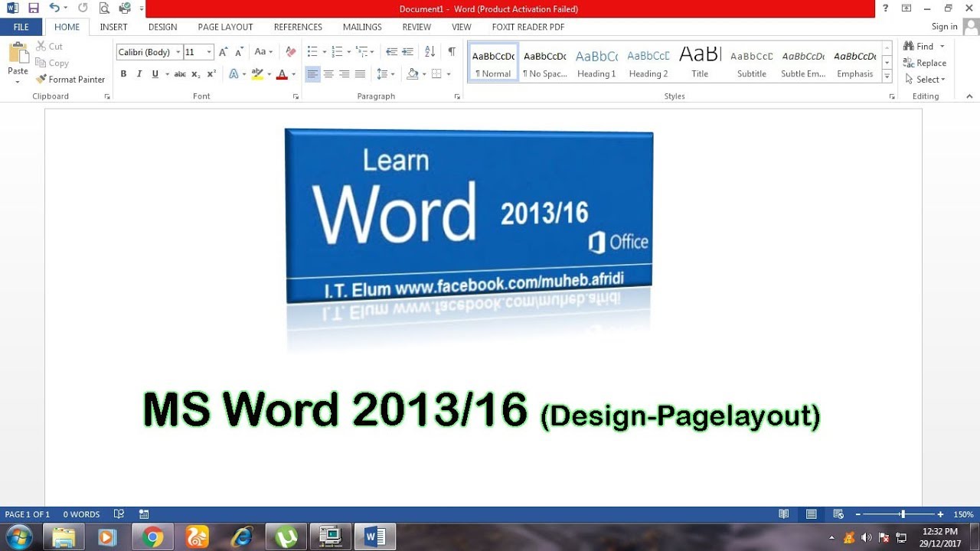Collapse the ribbon with the arrow

click(x=969, y=96)
